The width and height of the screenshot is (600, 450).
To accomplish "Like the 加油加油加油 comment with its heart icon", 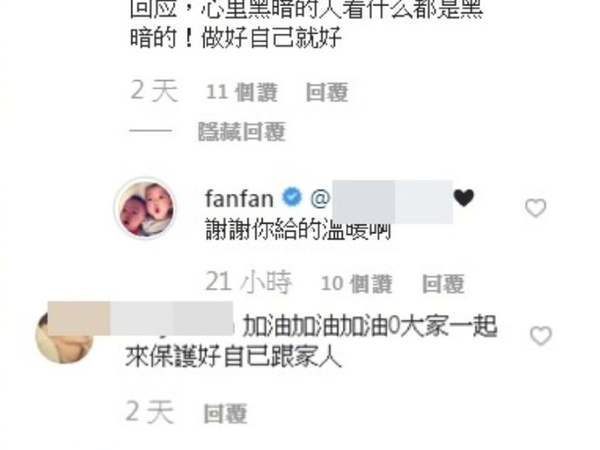I will tap(541, 336).
